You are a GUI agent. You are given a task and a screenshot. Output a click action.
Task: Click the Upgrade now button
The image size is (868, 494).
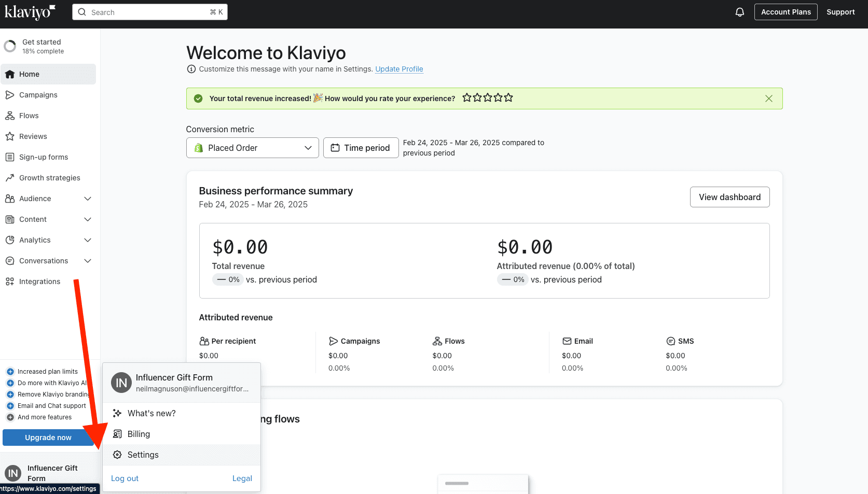48,437
